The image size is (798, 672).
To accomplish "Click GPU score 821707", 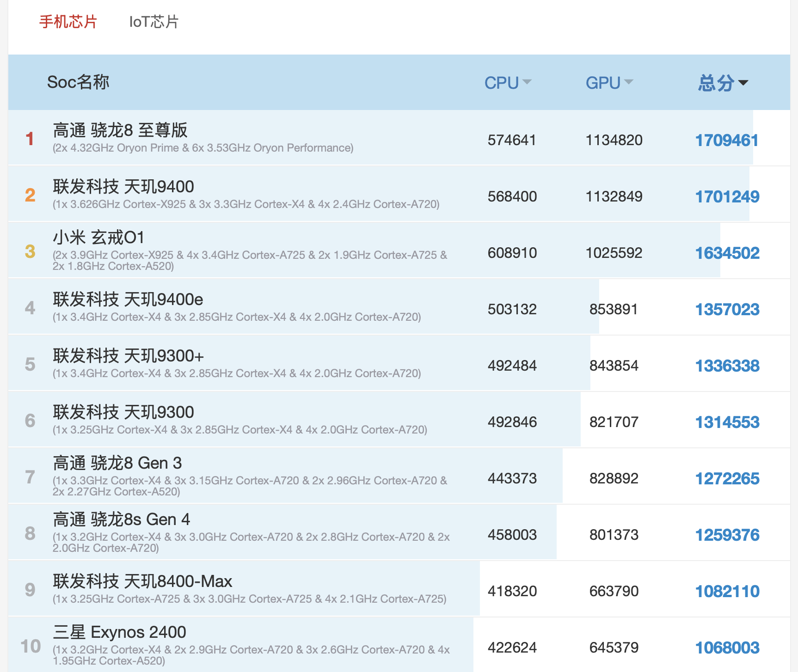I will pyautogui.click(x=614, y=422).
